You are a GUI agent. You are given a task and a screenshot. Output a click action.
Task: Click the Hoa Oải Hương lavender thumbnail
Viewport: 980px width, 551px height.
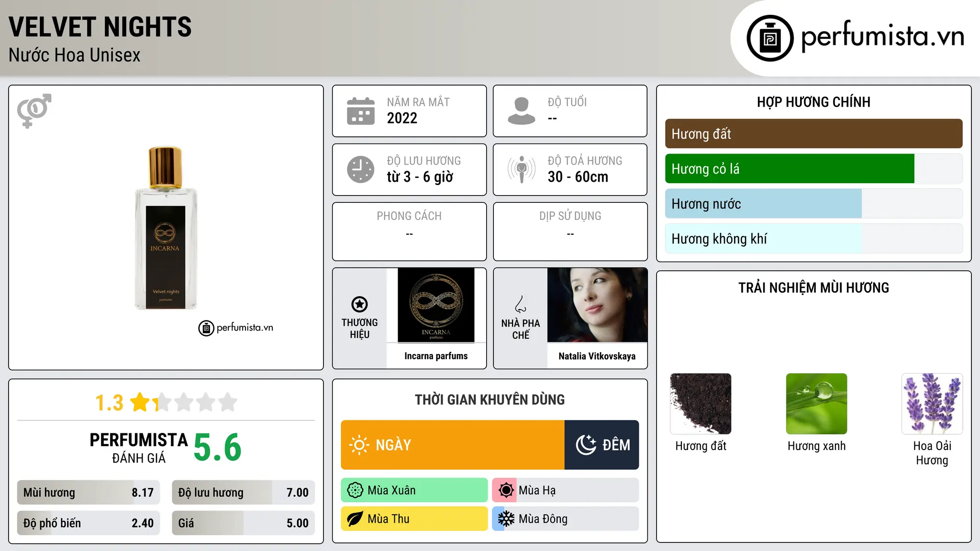pos(932,404)
